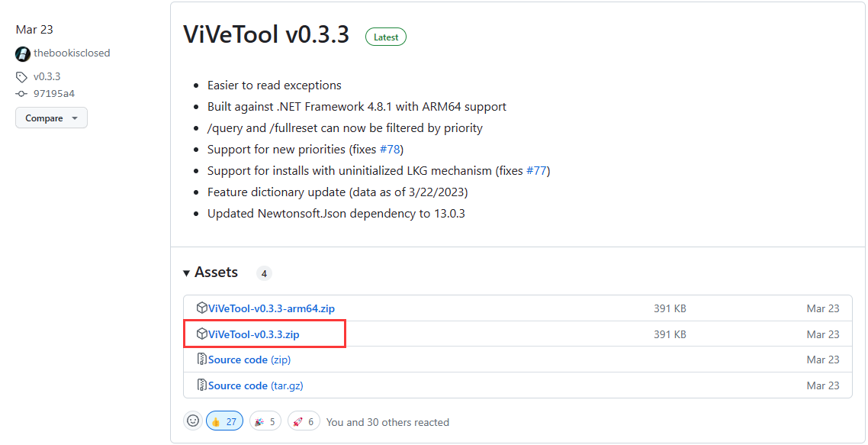Image resolution: width=868 pixels, height=445 pixels.
Task: Click the file icon for Source code (tar.gz)
Action: pos(202,385)
